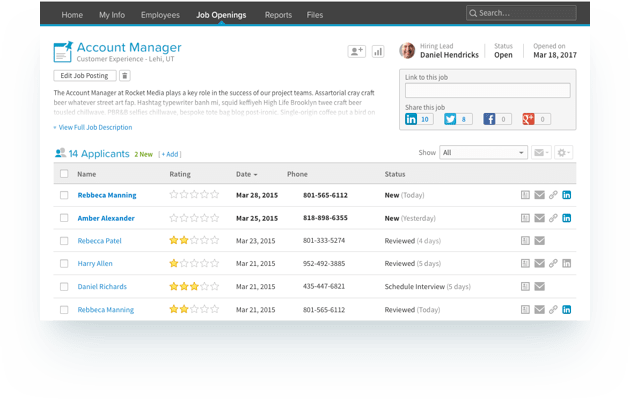Image resolution: width=630 pixels, height=399 pixels.
Task: Open Amber Alexander's LinkedIn profile icon
Action: [x=567, y=218]
